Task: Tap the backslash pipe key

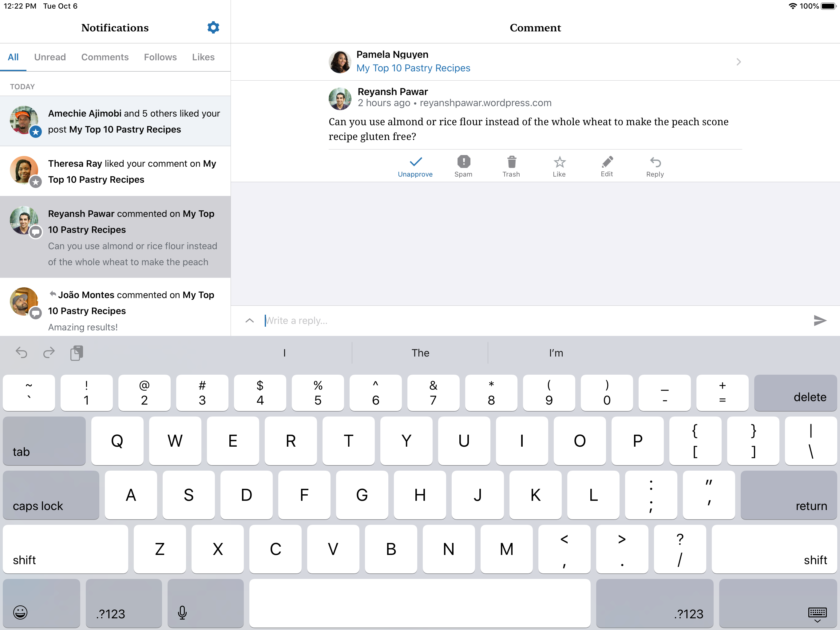Action: 811,441
